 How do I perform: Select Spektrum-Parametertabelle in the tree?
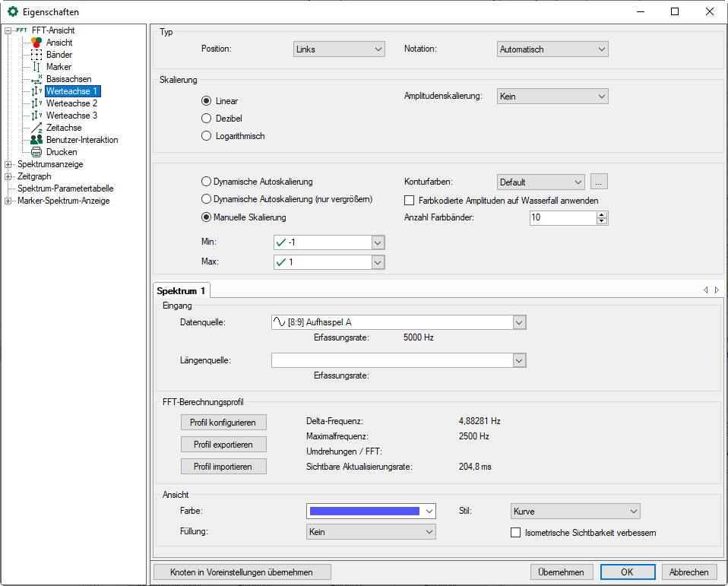(65, 188)
